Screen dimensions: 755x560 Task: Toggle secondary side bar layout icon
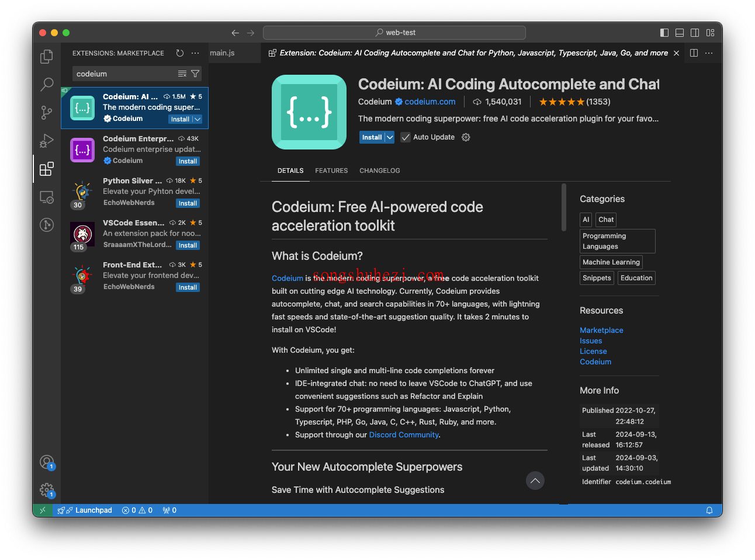coord(695,33)
